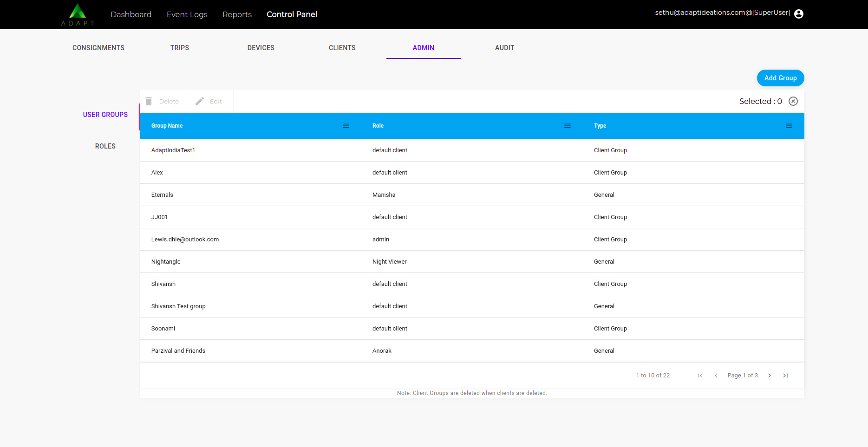
Task: Click Client Group type in Alex row
Action: pos(610,173)
